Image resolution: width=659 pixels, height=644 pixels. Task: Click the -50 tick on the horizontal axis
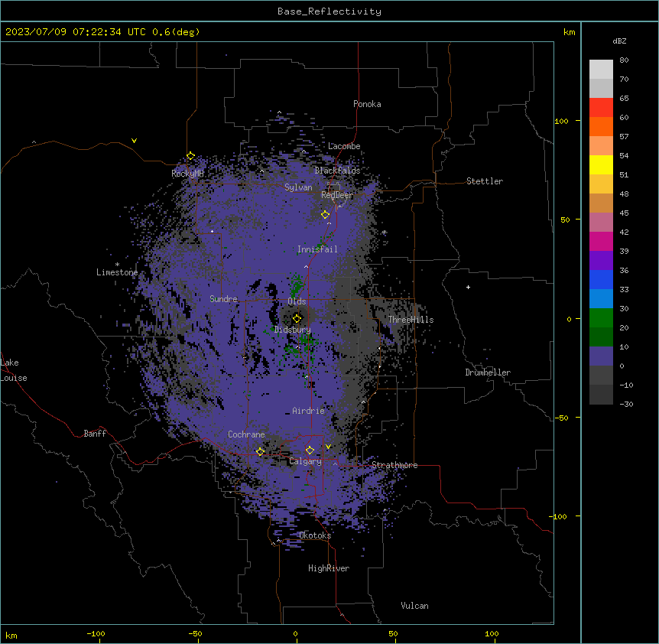pyautogui.click(x=195, y=633)
